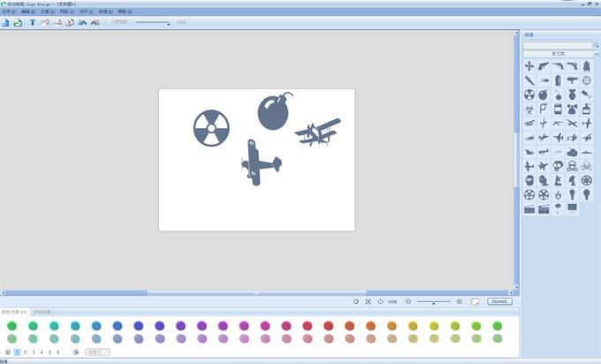Apply the first green color swatch

pos(11,326)
